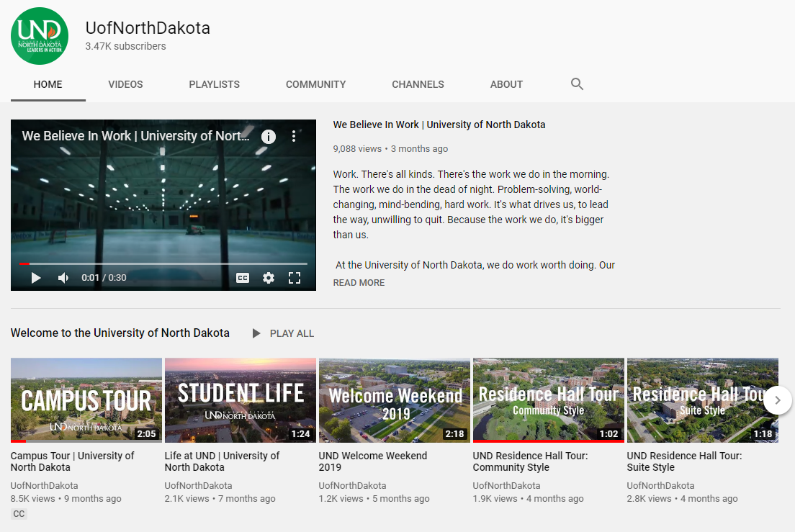Viewport: 795px width, 532px height.
Task: Go to the COMMUNITY tab
Action: click(315, 84)
